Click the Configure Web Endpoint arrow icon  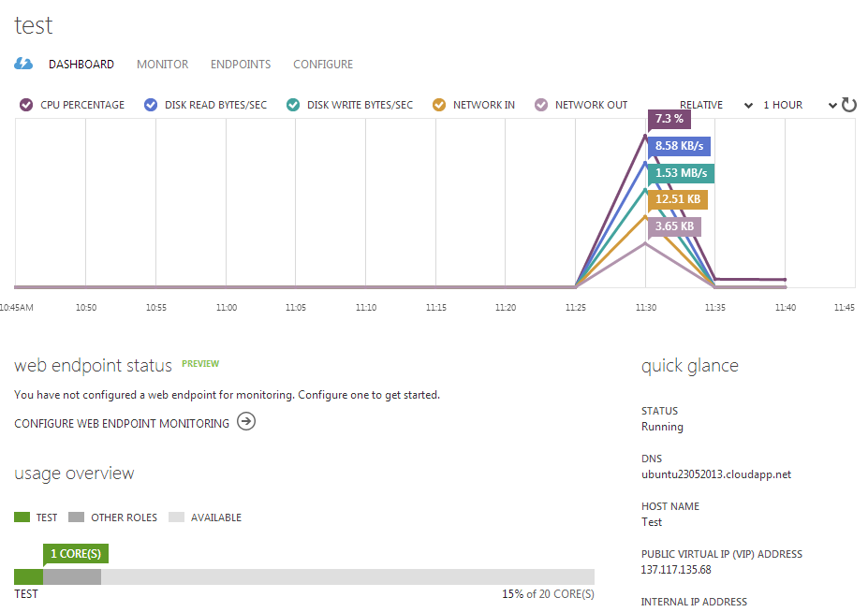(x=245, y=422)
